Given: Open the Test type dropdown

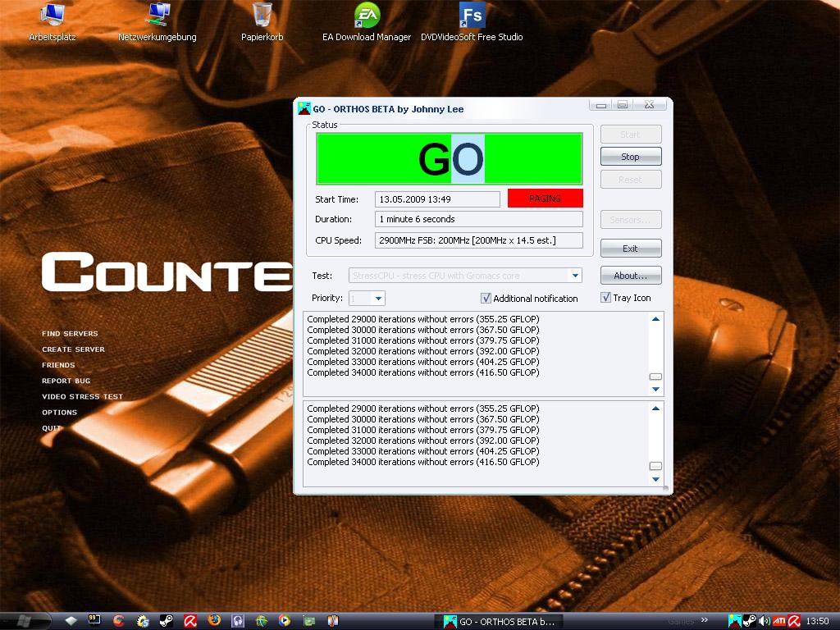Looking at the screenshot, I should tap(575, 276).
